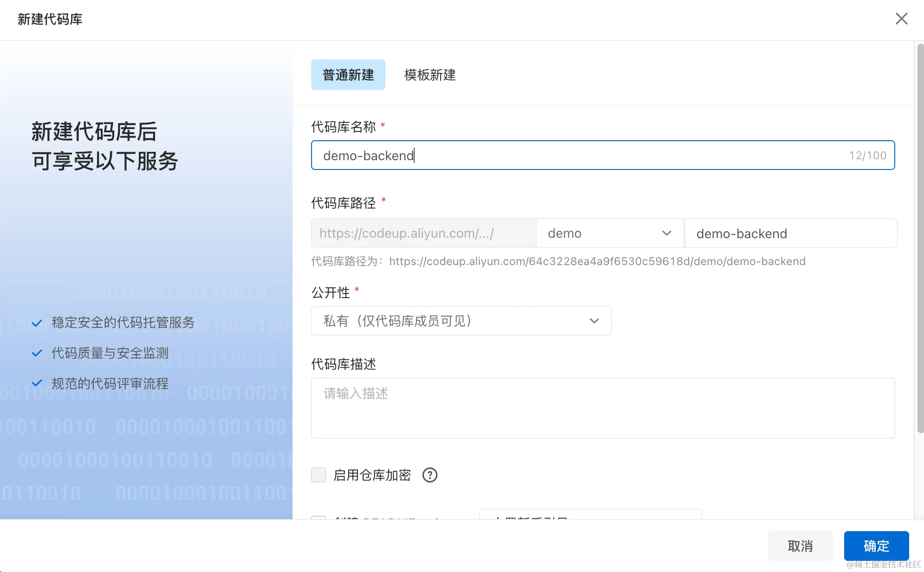Close the 新建代码库 dialog with the X icon
Screen dimensions: 924x572
[x=901, y=19]
